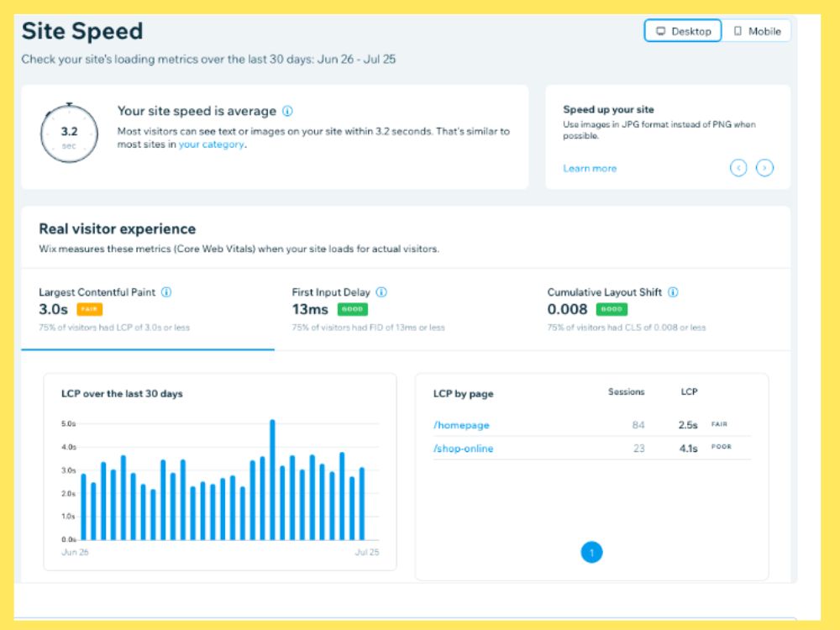Click the 13ms FID metric value

click(x=310, y=310)
